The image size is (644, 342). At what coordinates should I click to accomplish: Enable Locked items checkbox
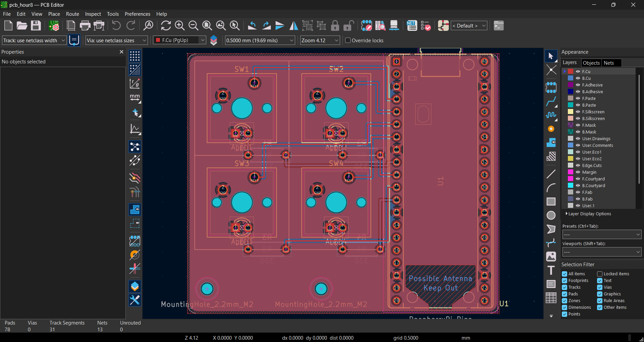click(x=600, y=274)
